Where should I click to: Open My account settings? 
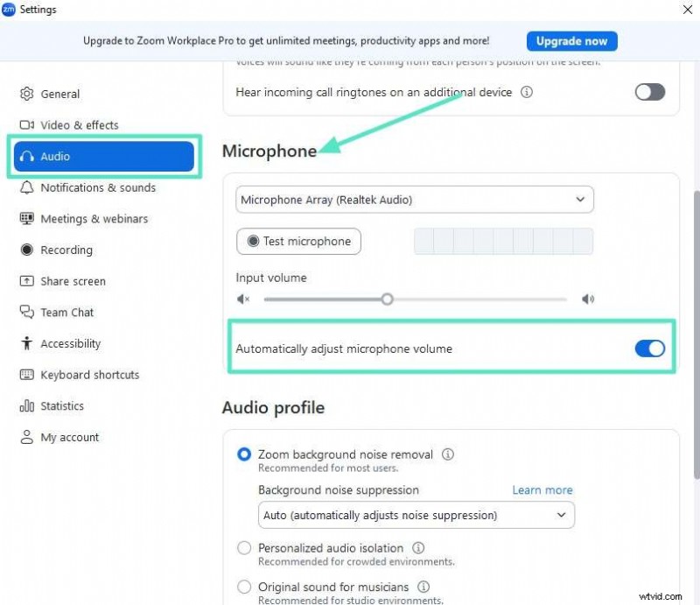(x=69, y=437)
